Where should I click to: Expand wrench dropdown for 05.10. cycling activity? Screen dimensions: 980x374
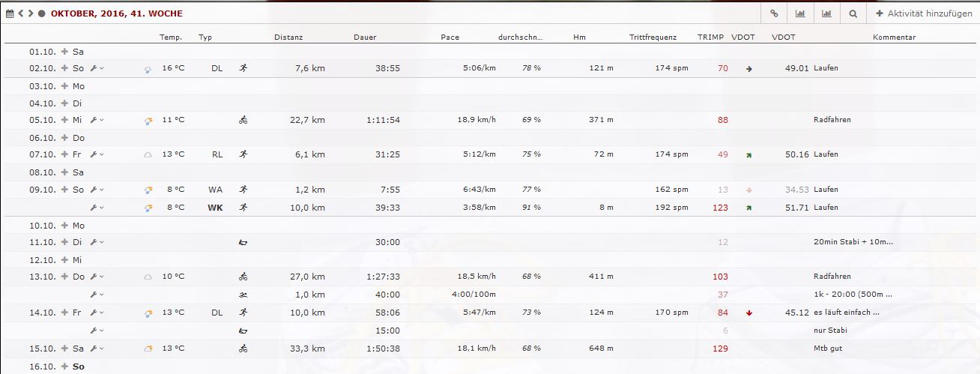tap(97, 120)
